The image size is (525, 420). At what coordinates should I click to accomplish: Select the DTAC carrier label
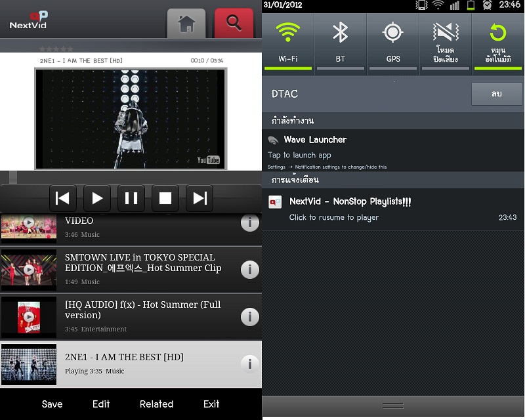[285, 94]
